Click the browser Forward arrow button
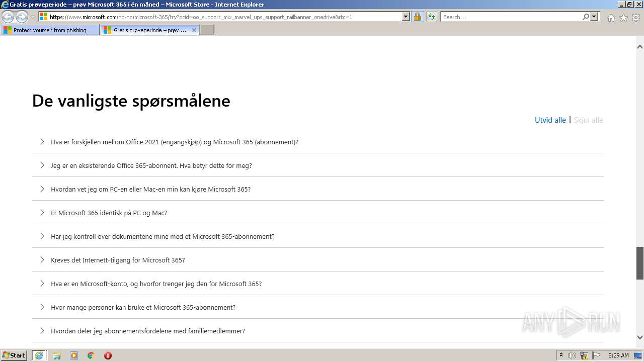644x362 pixels. 22,17
